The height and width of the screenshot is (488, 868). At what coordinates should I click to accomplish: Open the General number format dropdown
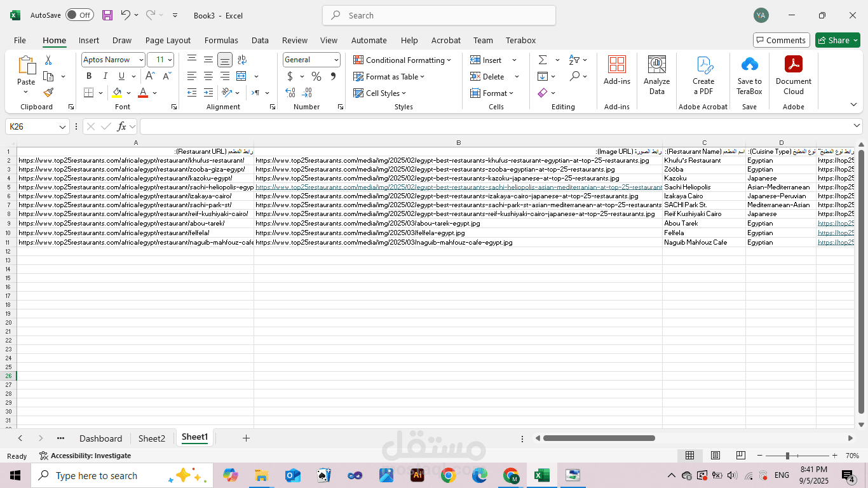click(336, 60)
